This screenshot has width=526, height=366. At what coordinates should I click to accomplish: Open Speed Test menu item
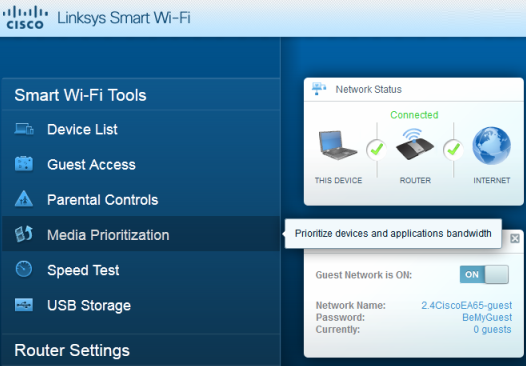(141, 270)
